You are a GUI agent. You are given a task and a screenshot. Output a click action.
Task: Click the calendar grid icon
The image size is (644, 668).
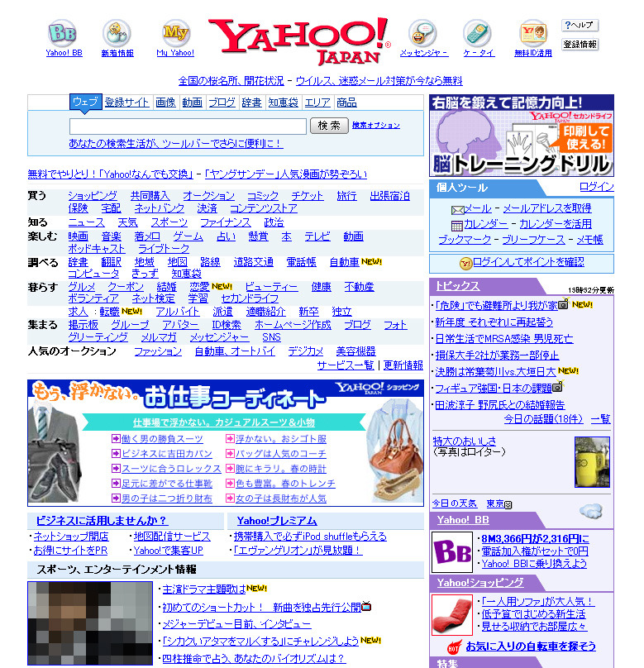[457, 226]
